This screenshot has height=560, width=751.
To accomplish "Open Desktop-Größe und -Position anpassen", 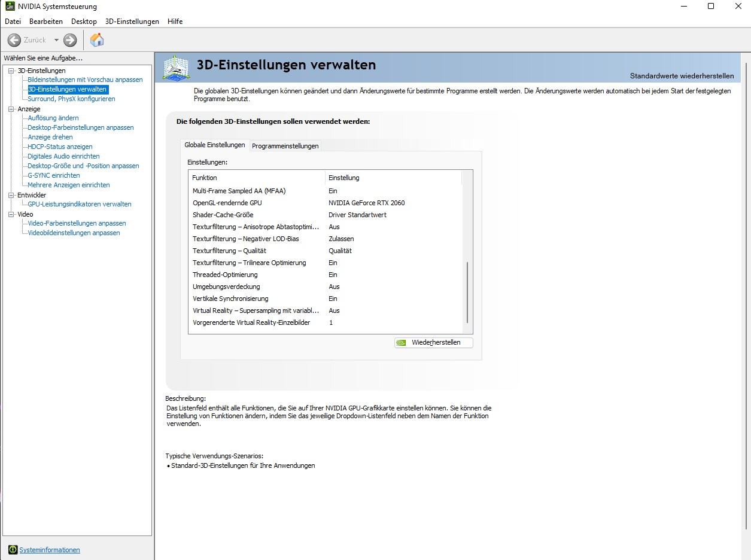I will pos(83,166).
